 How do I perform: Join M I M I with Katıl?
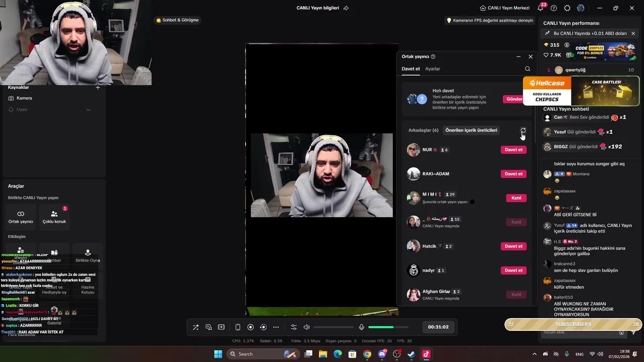pyautogui.click(x=516, y=198)
